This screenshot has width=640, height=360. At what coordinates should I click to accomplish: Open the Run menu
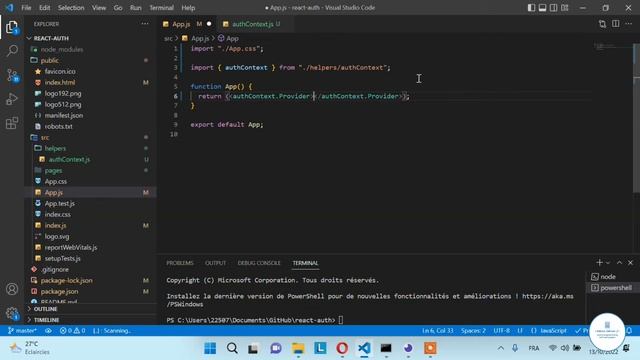(x=136, y=8)
